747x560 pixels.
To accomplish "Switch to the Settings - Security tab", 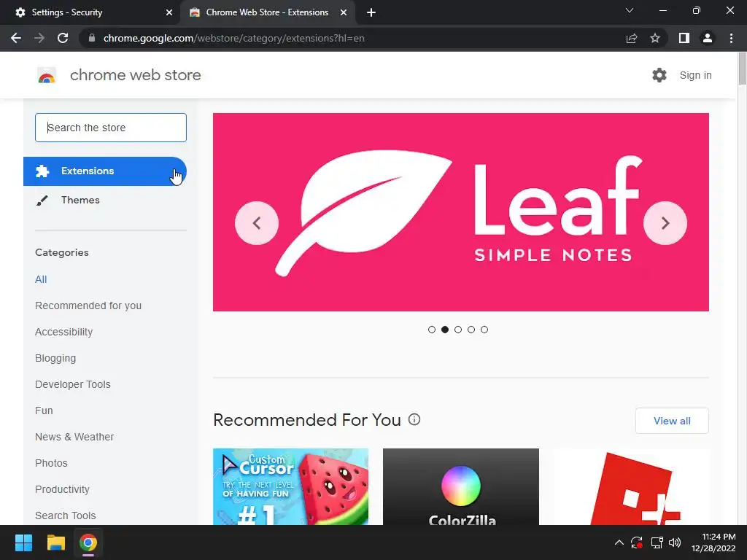I will pyautogui.click(x=90, y=12).
